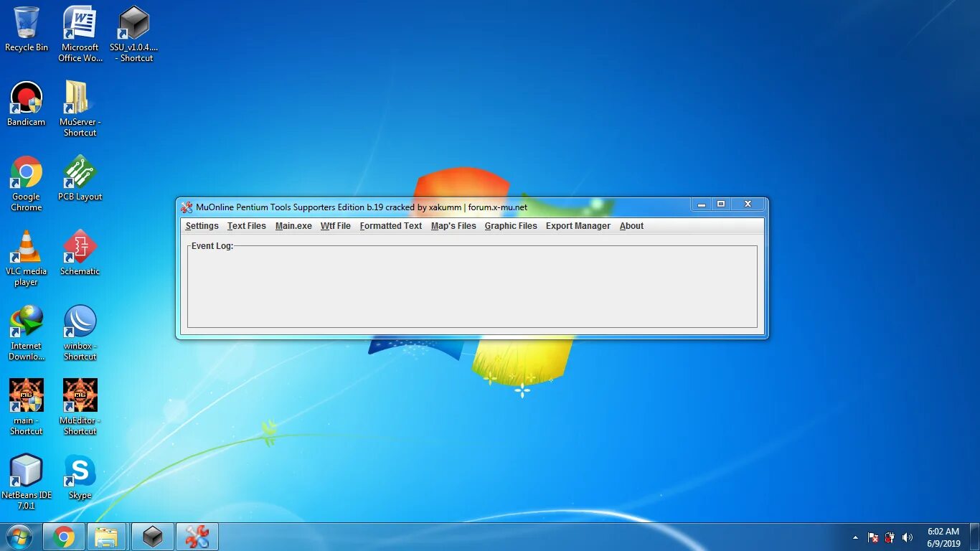Open the Main.exe menu
Viewport: 980px width, 551px height.
[x=293, y=226]
